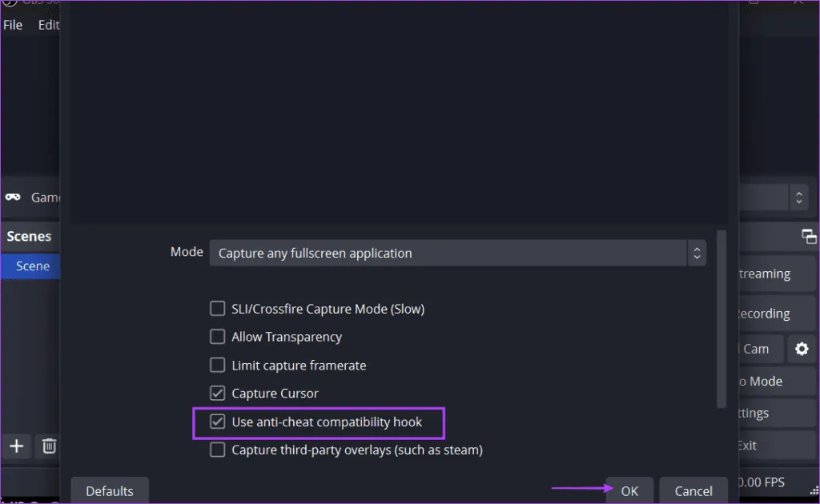Open the Edit menu
This screenshot has height=504, width=820.
(x=48, y=25)
